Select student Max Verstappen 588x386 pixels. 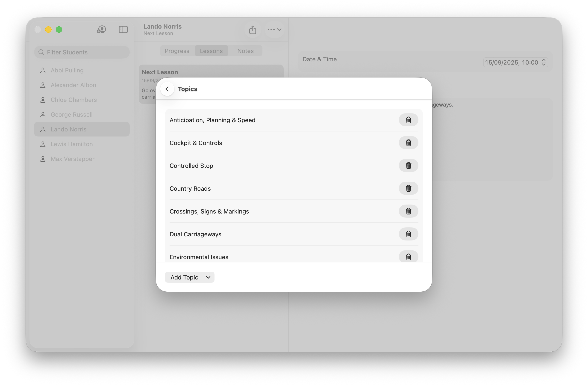[x=73, y=159]
